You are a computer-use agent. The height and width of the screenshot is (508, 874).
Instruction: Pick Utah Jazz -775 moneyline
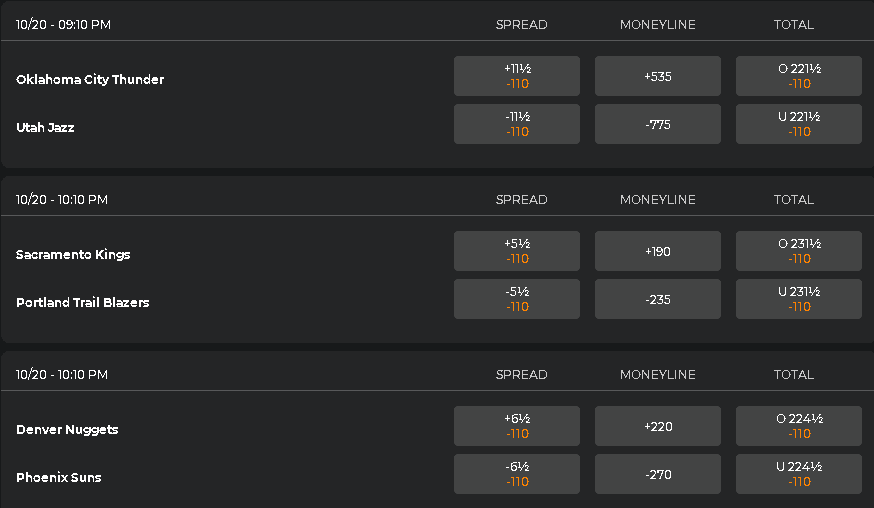pyautogui.click(x=658, y=124)
